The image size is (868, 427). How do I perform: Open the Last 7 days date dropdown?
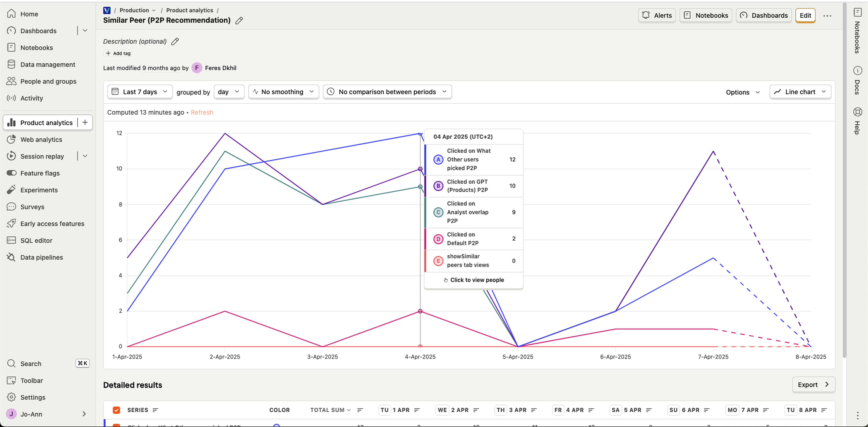(x=139, y=92)
